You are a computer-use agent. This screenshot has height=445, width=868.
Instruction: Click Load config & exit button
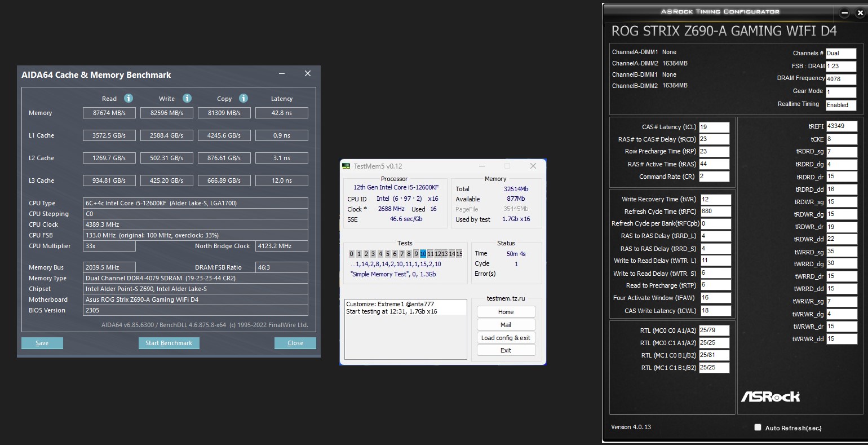tap(506, 338)
